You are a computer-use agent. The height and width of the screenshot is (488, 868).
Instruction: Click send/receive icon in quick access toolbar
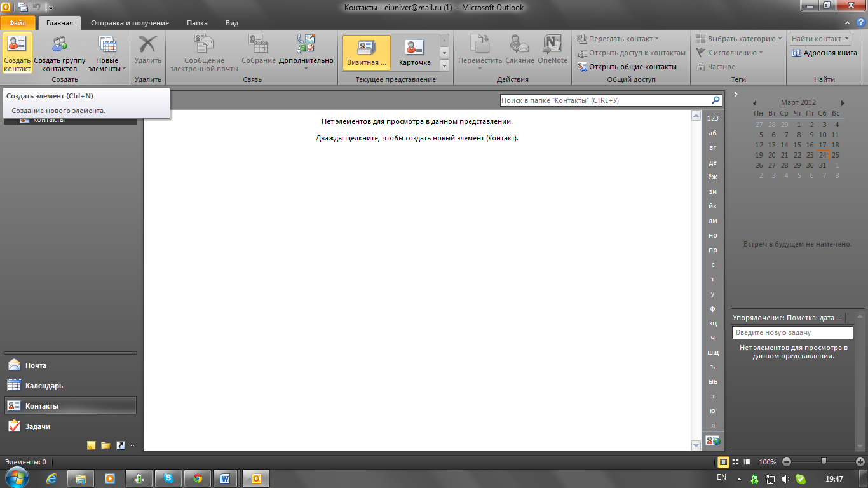click(23, 8)
